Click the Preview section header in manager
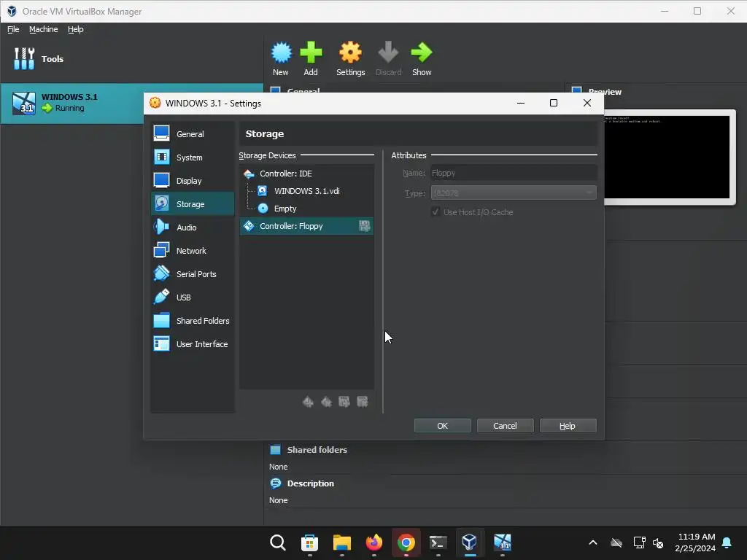This screenshot has width=747, height=560. 605,91
